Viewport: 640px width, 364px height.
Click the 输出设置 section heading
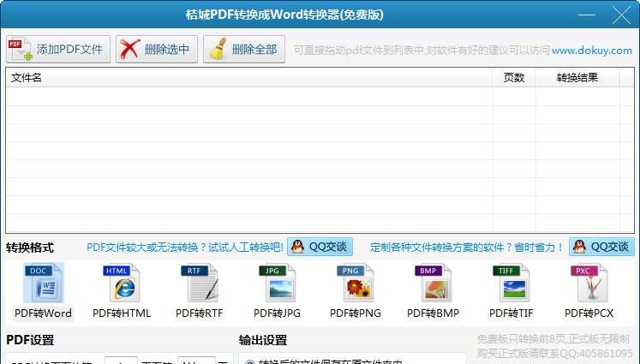[263, 340]
